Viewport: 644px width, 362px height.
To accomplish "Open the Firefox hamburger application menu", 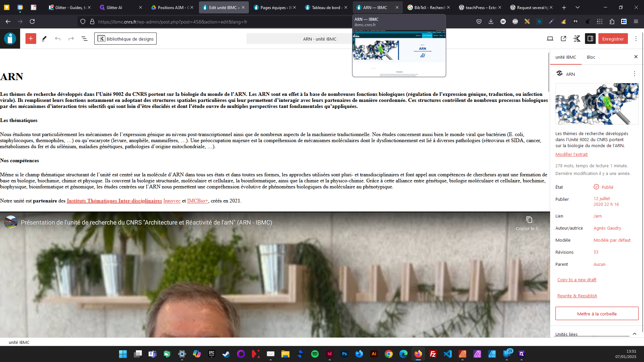I will pos(636,21).
